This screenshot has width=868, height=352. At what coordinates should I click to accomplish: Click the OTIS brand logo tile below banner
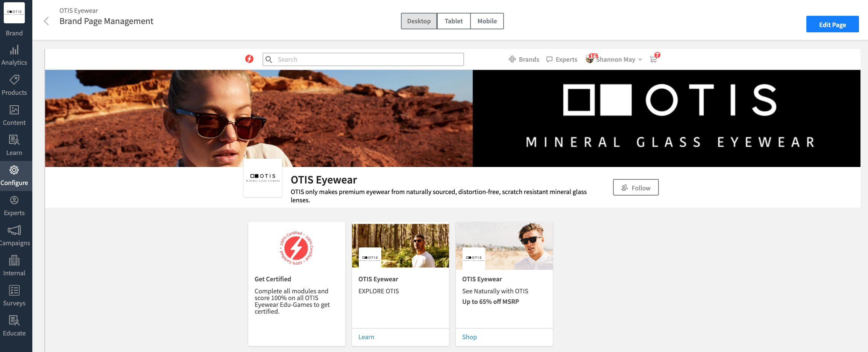pos(263,178)
